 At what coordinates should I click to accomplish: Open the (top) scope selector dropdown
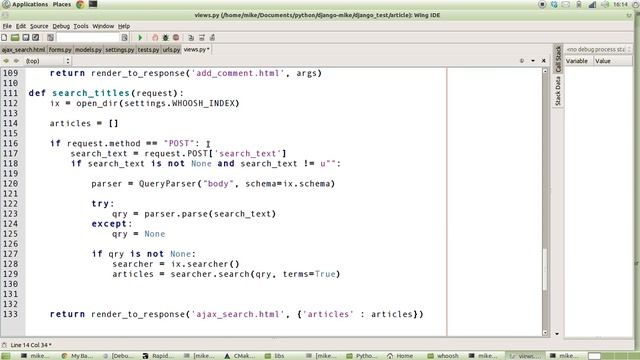[47, 61]
